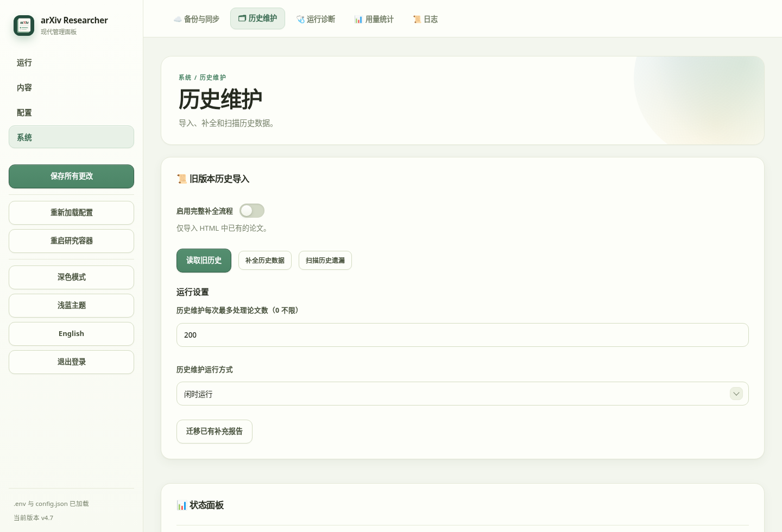Click the 系统 breadcrumb link
This screenshot has height=532, width=782.
click(185, 78)
